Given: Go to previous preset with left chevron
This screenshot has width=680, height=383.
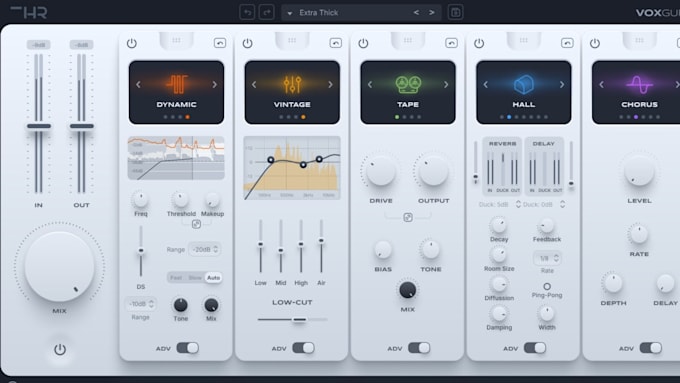Looking at the screenshot, I should point(416,13).
